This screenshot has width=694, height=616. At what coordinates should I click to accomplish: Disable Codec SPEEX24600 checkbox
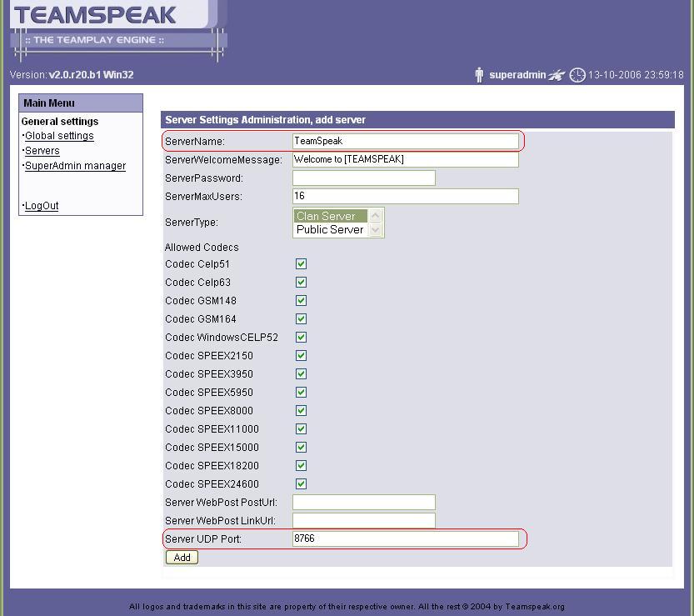pyautogui.click(x=301, y=484)
